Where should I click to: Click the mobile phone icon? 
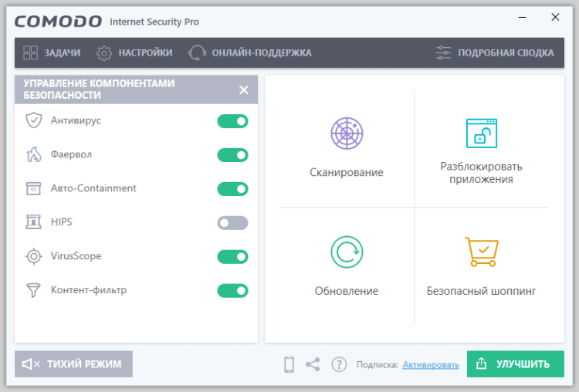(289, 364)
